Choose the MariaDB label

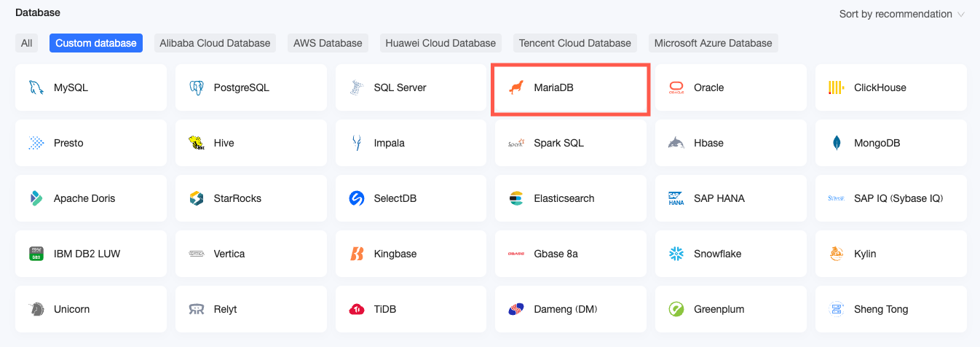click(x=554, y=87)
